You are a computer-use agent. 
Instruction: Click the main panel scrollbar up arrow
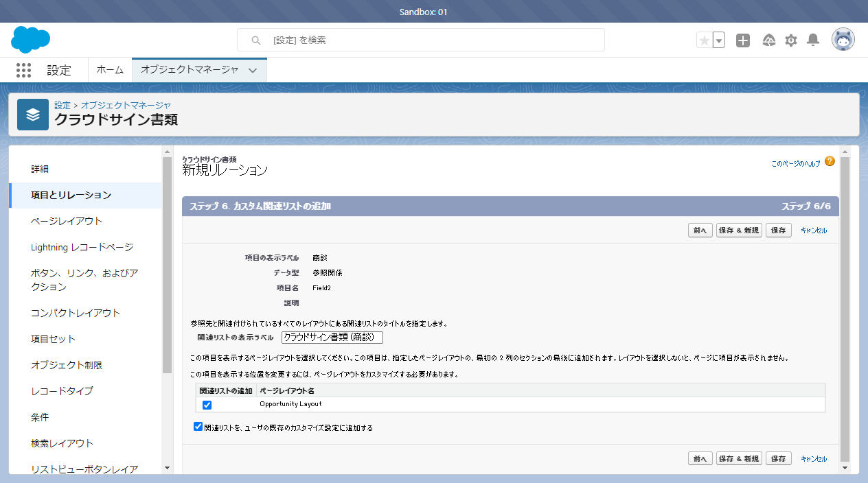point(845,151)
